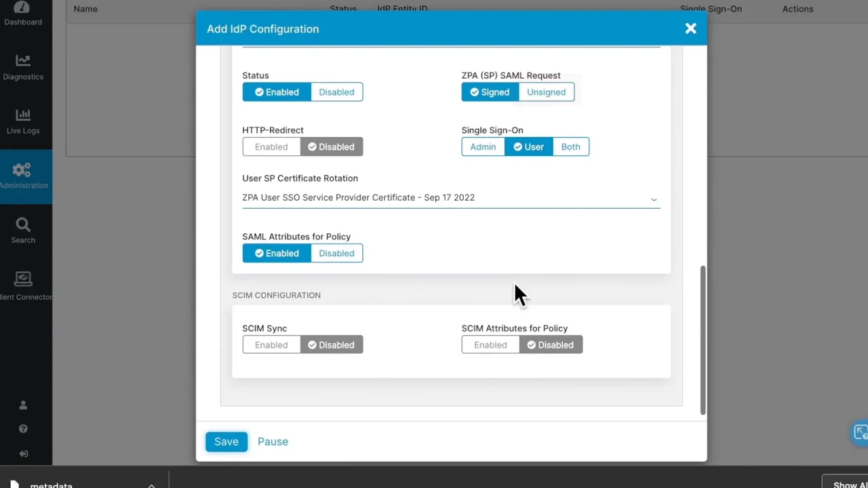Viewport: 868px width, 488px height.
Task: Click the SCIM CONFIGURATION section heading
Action: [x=276, y=296]
